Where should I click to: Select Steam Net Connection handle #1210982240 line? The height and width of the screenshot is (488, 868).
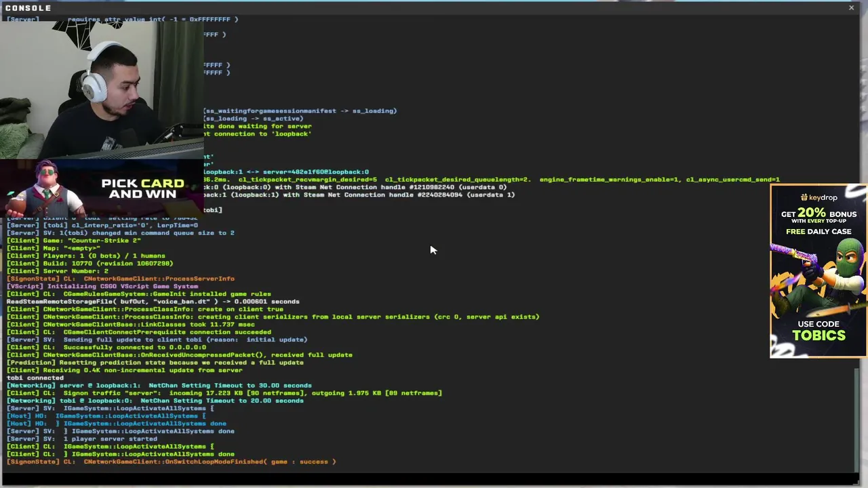tap(355, 187)
